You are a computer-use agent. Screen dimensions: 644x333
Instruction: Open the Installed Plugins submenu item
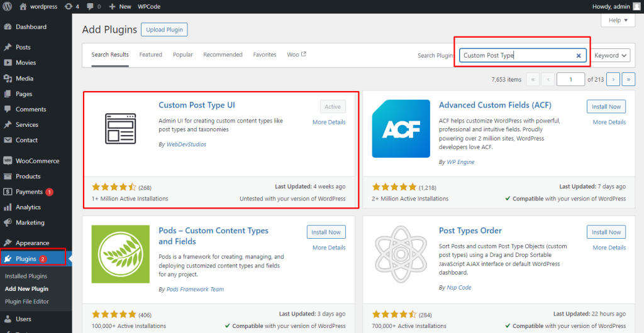coord(26,276)
